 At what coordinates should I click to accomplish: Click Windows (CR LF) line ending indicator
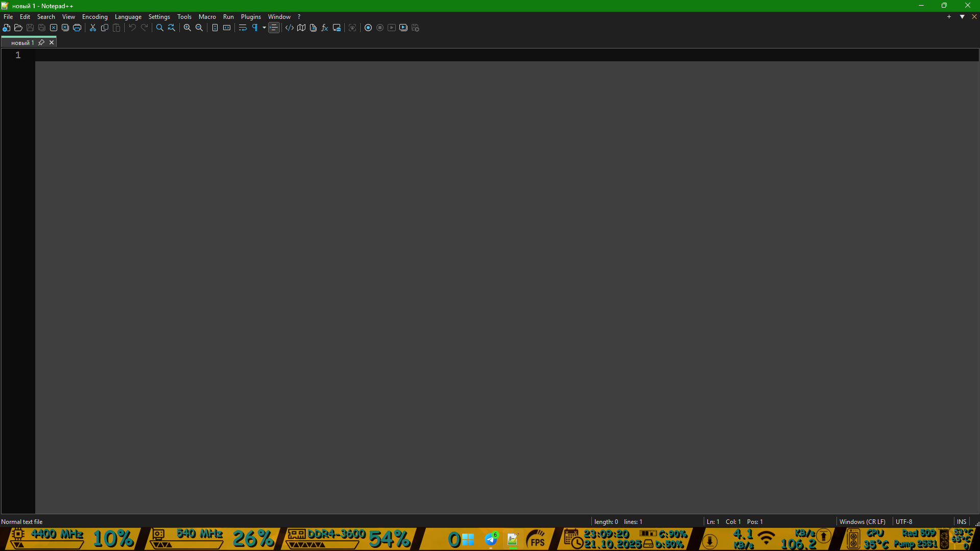[862, 521]
